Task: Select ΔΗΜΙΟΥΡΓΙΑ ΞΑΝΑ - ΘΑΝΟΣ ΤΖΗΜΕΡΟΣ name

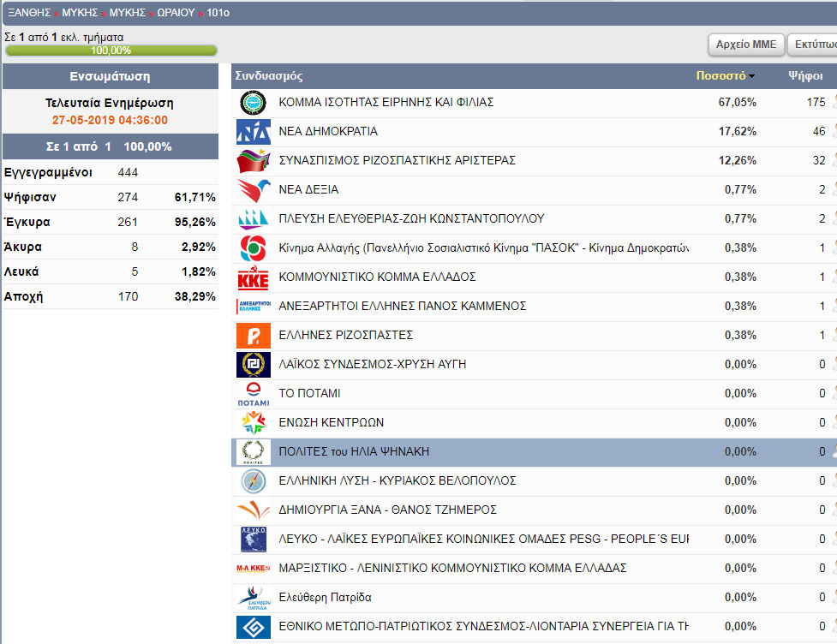Action: (x=387, y=510)
